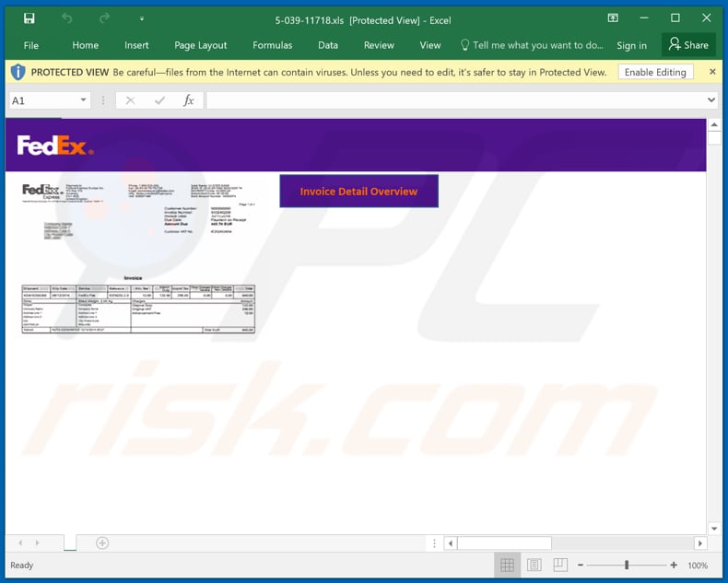Click the tab bar split handle dots

click(x=434, y=543)
